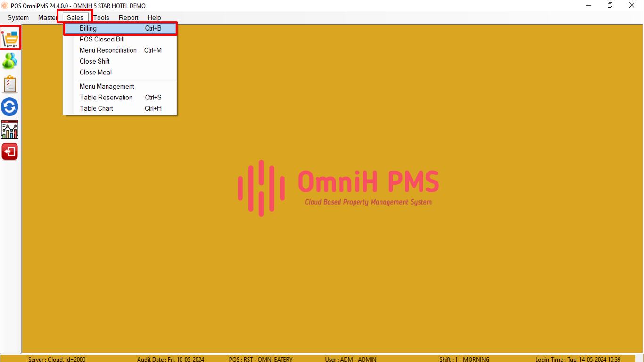The height and width of the screenshot is (362, 644).
Task: Choose POS Closed Bill menu entry
Action: 120,40
